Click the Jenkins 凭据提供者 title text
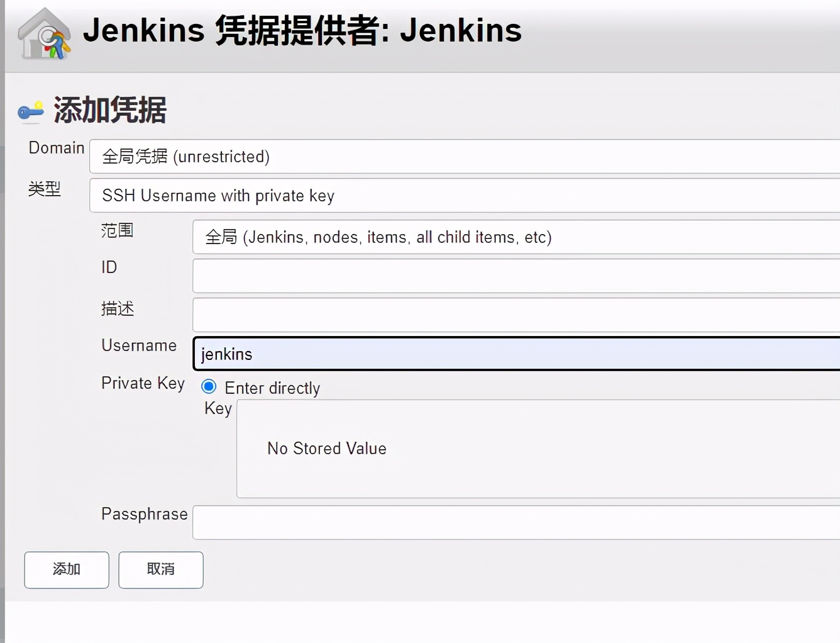 [302, 30]
